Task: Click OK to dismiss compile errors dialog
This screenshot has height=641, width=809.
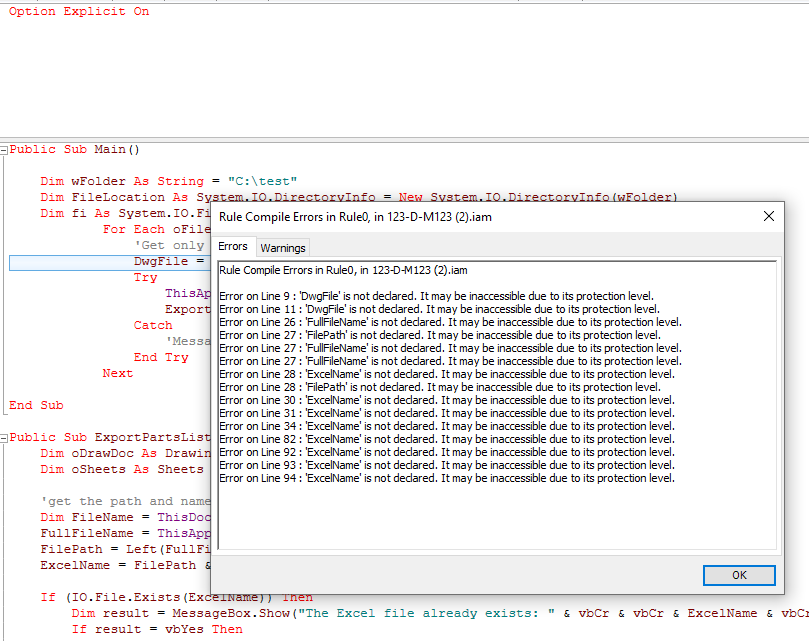Action: point(739,575)
